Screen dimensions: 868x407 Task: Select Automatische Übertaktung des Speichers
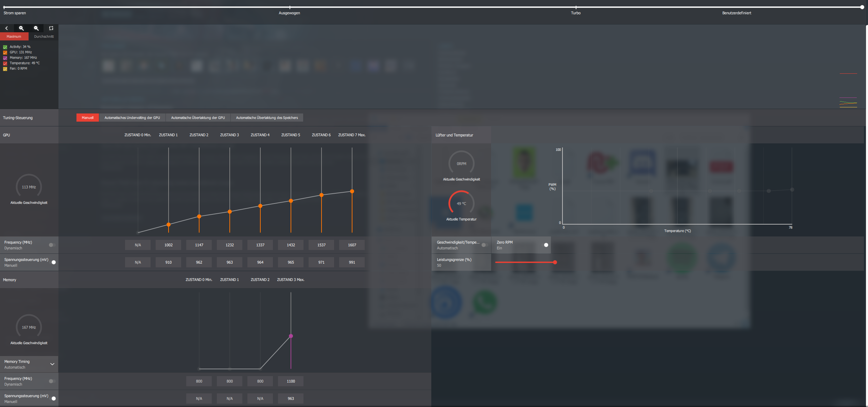pyautogui.click(x=266, y=118)
